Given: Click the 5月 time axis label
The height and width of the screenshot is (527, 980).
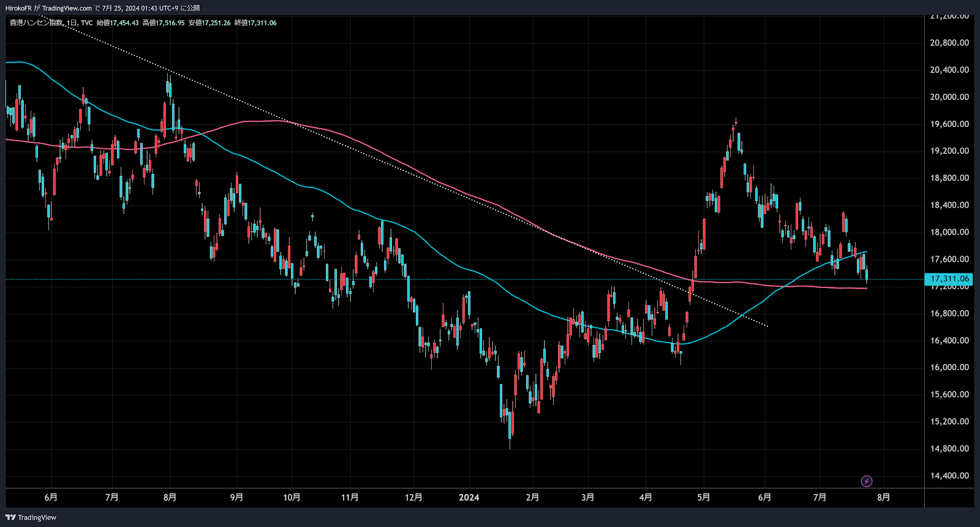Looking at the screenshot, I should (704, 497).
